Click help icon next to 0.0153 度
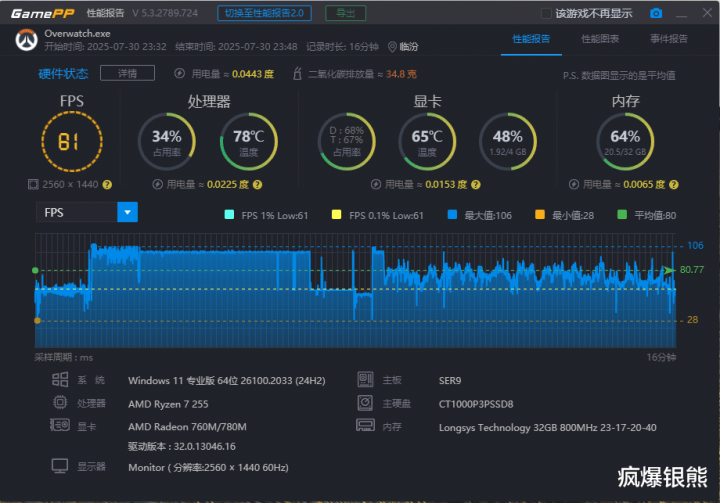Viewport: 720px width, 503px height. 476,185
